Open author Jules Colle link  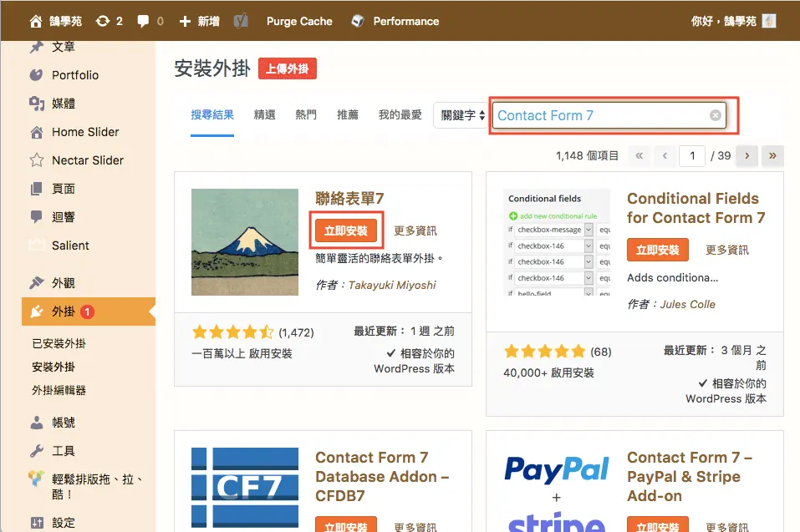(688, 304)
